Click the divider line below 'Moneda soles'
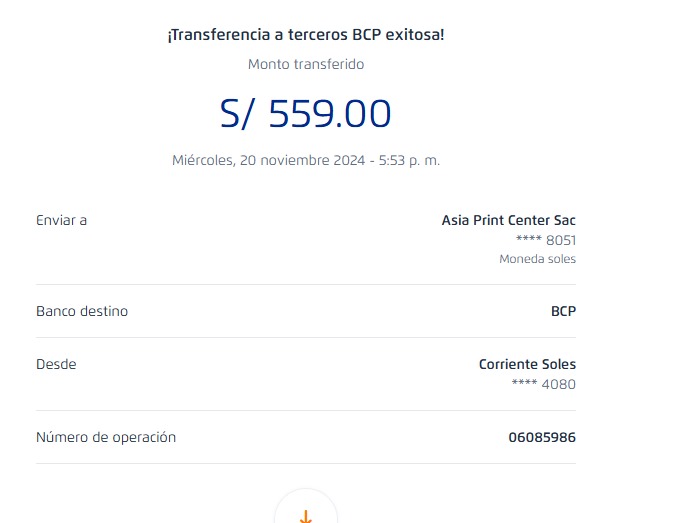 click(x=306, y=285)
